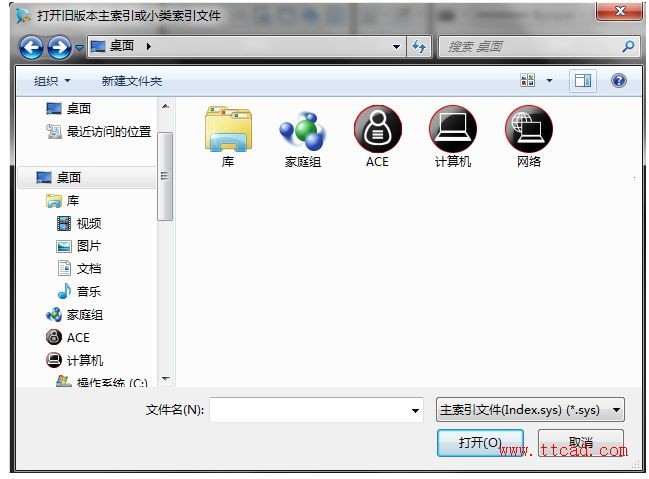Toggle the preview pane button

583,81
